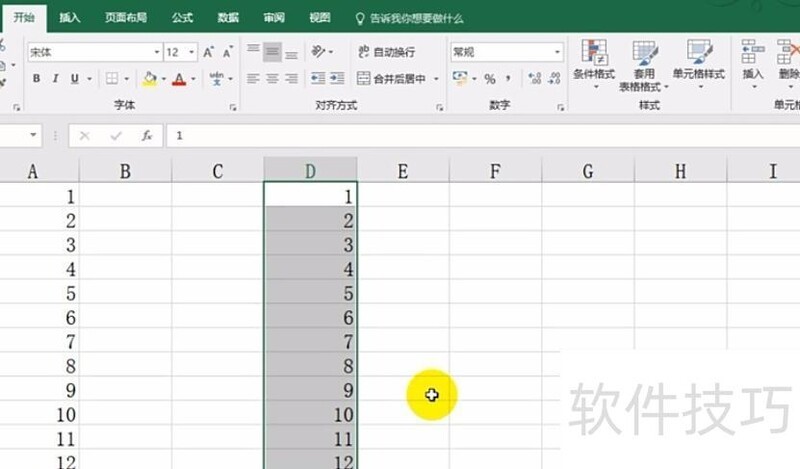This screenshot has width=800, height=469.
Task: Apply percent style
Action: coord(490,79)
